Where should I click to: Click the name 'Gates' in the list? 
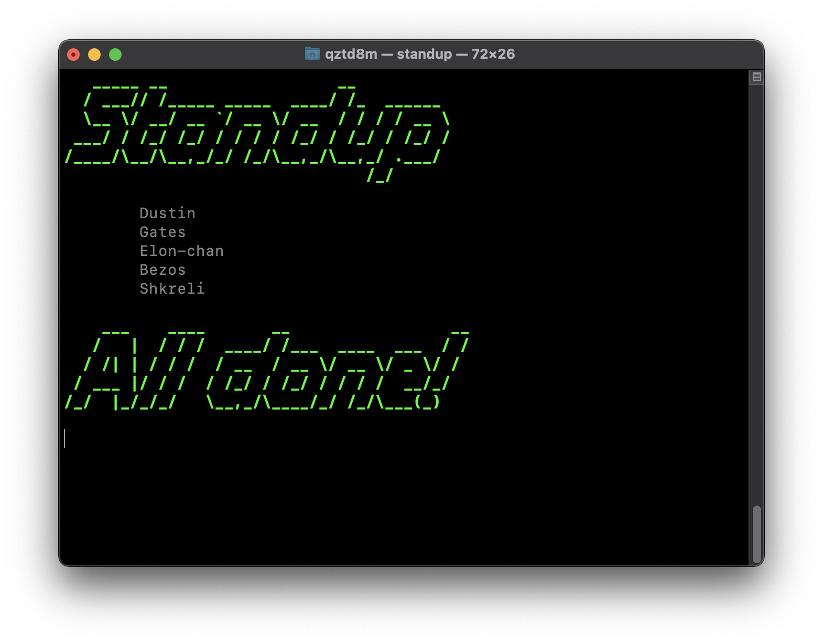tap(163, 232)
